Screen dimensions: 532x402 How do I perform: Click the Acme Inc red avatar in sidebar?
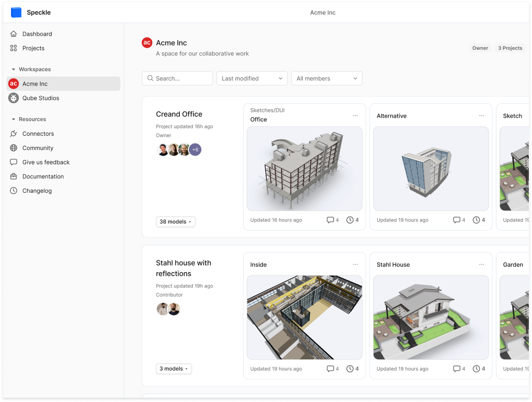[13, 84]
